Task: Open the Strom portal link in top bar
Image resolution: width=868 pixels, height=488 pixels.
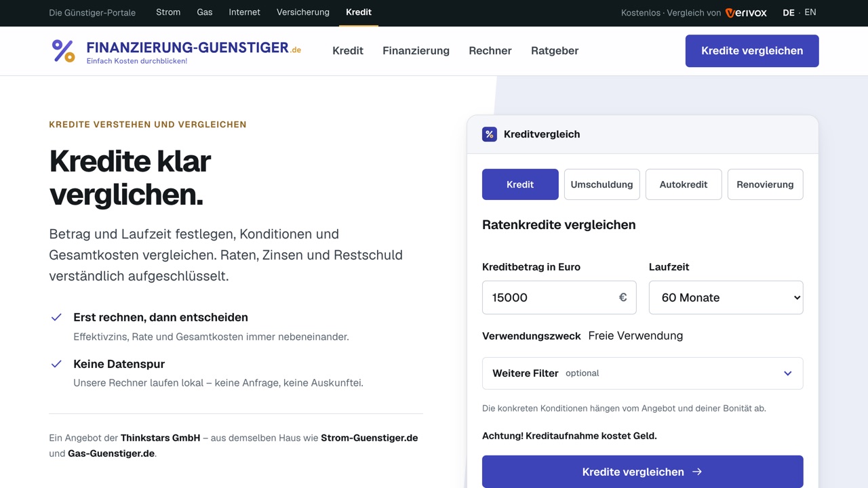Action: 168,12
